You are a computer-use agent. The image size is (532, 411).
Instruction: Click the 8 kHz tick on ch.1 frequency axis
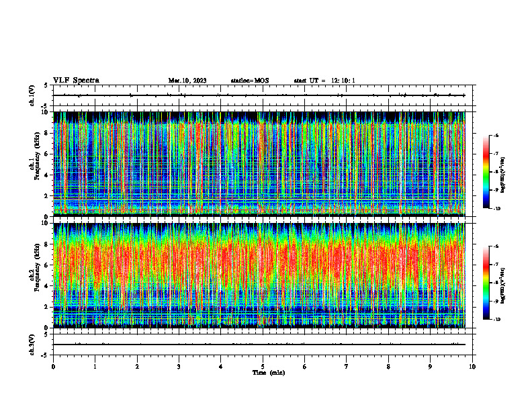47,133
